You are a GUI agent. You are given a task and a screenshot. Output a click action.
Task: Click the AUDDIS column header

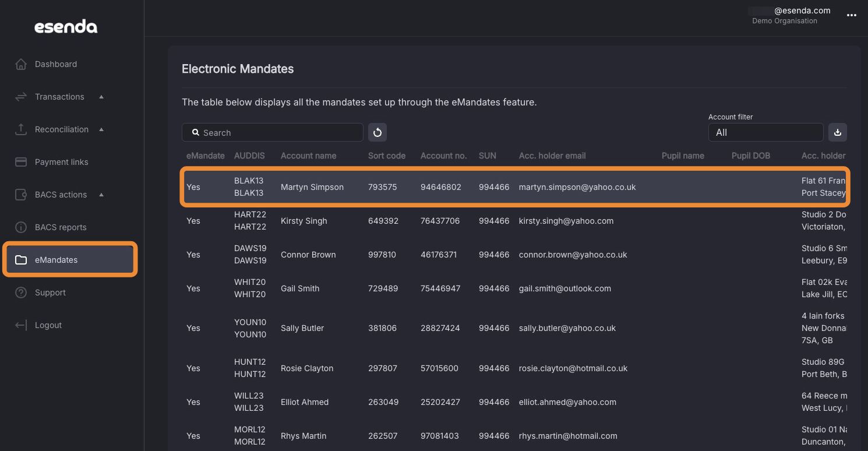click(x=249, y=156)
